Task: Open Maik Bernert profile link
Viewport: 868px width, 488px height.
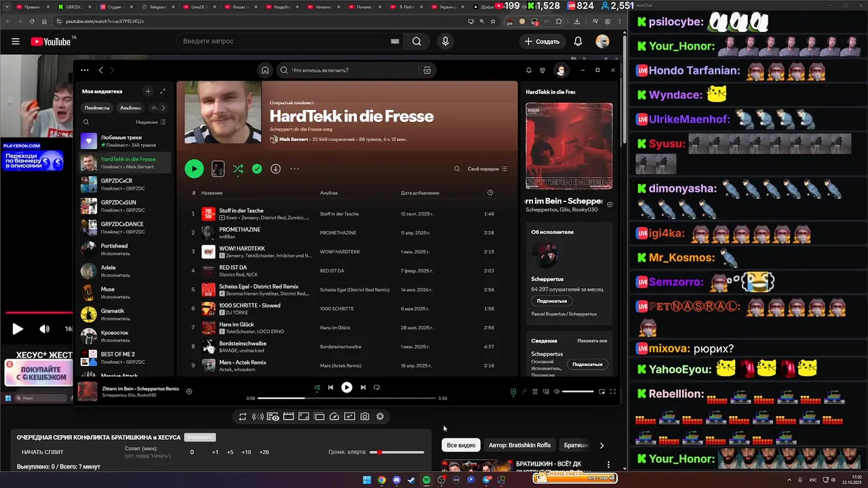Action: click(293, 139)
